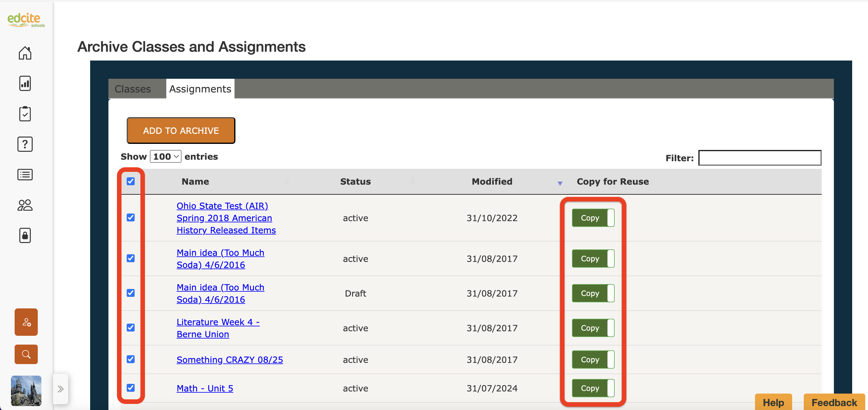Expand sidebar with double chevron

tap(61, 389)
